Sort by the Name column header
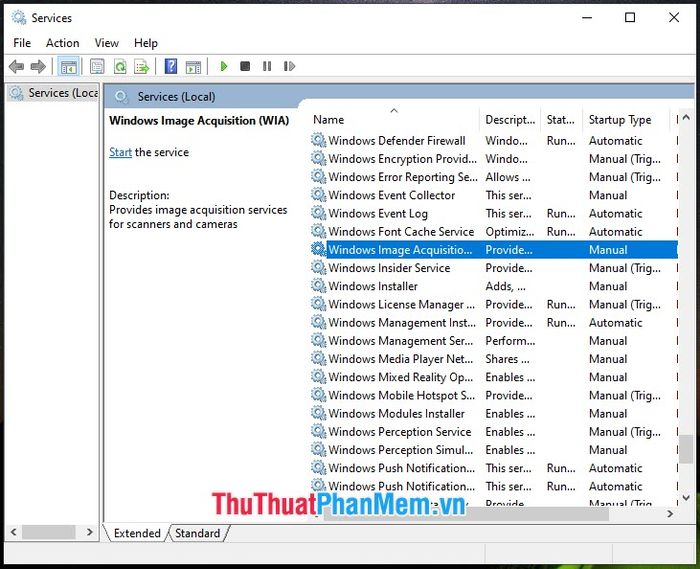 tap(394, 120)
